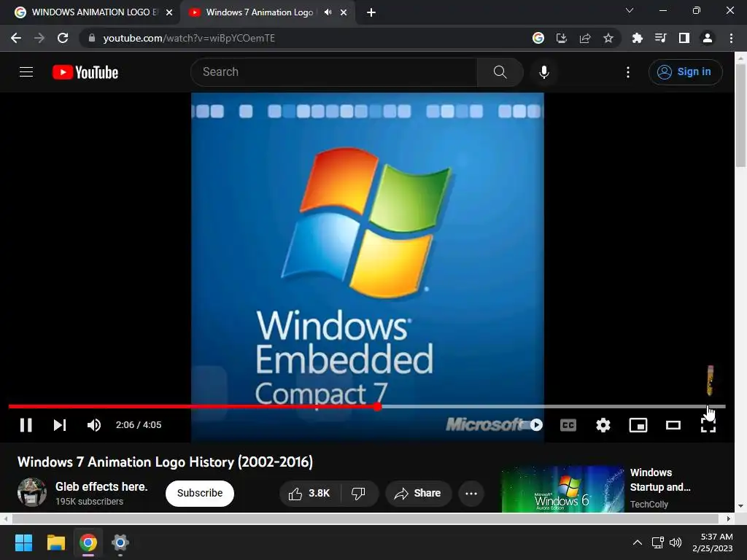
Task: Open Windows Startup and... video title
Action: coord(660,480)
